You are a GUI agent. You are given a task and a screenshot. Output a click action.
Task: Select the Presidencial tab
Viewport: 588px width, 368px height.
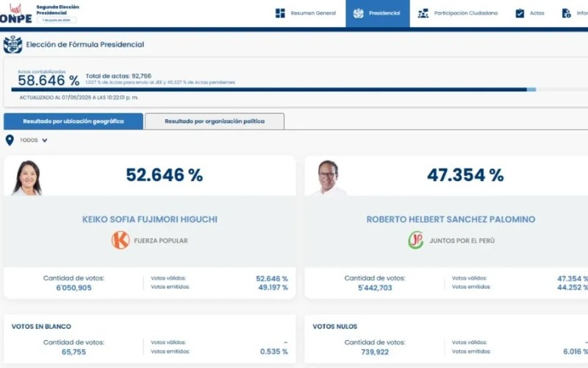(x=378, y=13)
